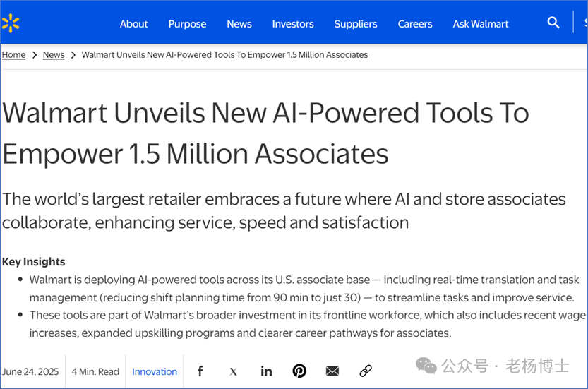Screen dimensions: 588x389
Task: Share article via Facebook icon
Action: 200,371
